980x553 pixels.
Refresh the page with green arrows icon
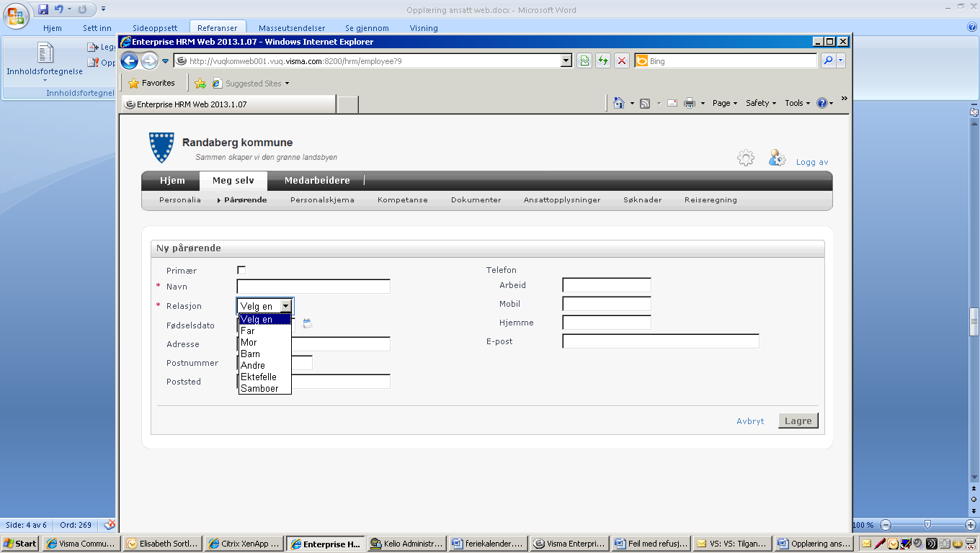(x=603, y=61)
